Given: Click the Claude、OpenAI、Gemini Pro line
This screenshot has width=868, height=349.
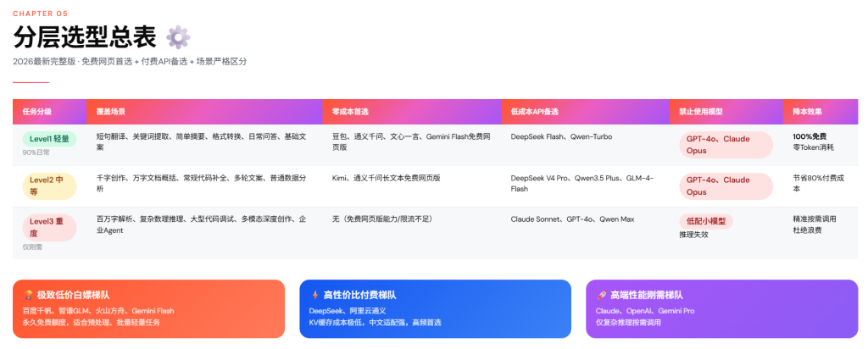Looking at the screenshot, I should 645,311.
